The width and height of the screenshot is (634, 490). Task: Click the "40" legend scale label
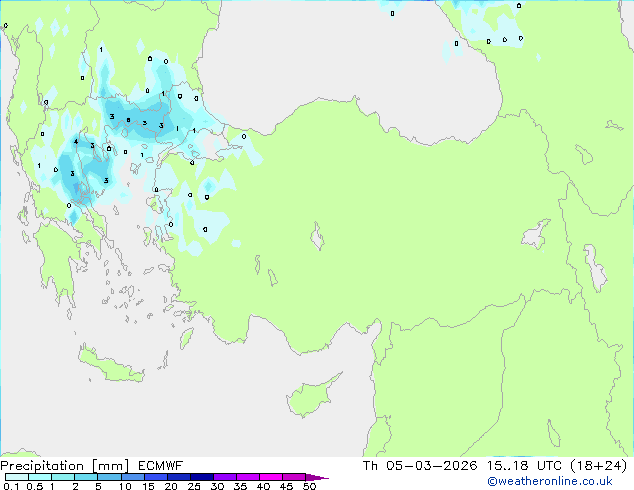pos(263,486)
